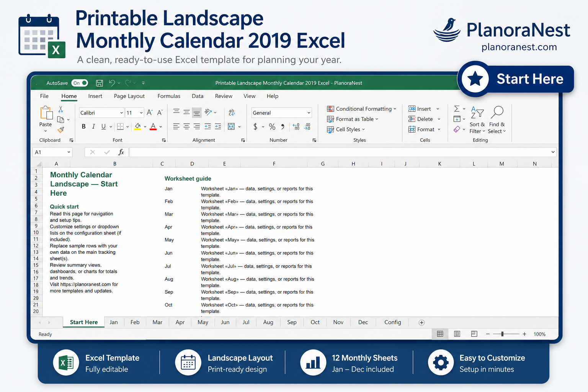Open Sort & Filter dropdown
588x392 pixels.
477,120
